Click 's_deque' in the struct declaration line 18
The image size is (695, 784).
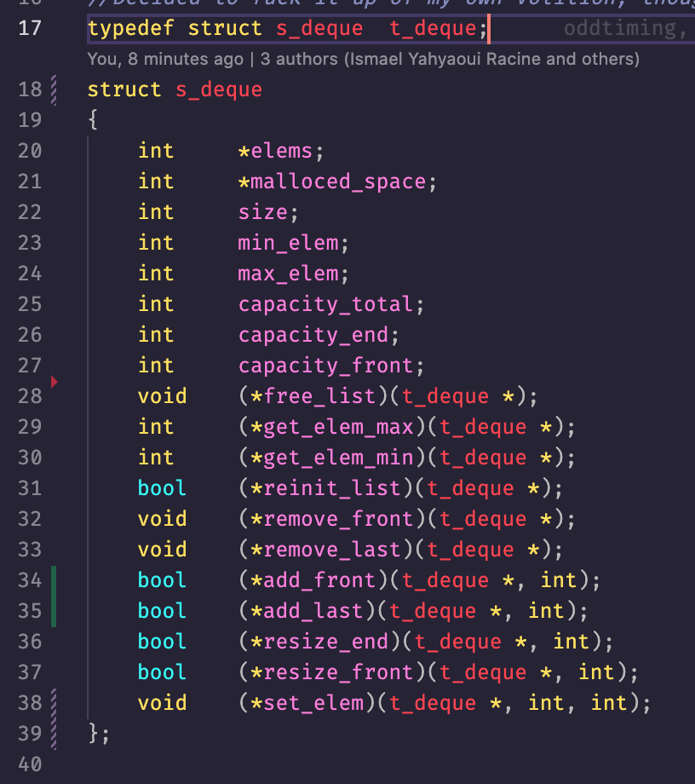point(218,89)
